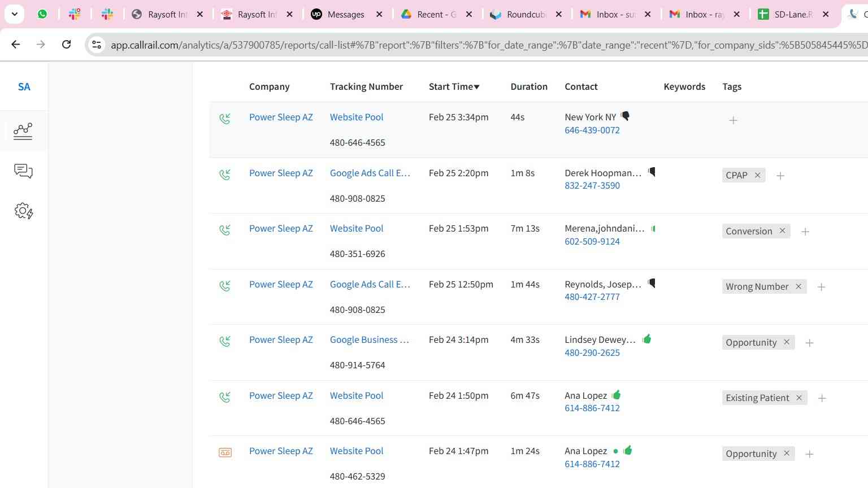Click the Company column header
The width and height of the screenshot is (868, 488).
point(269,86)
